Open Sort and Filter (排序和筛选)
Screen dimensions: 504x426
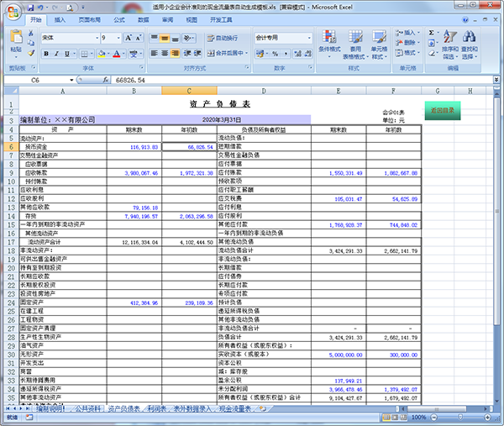coord(450,45)
